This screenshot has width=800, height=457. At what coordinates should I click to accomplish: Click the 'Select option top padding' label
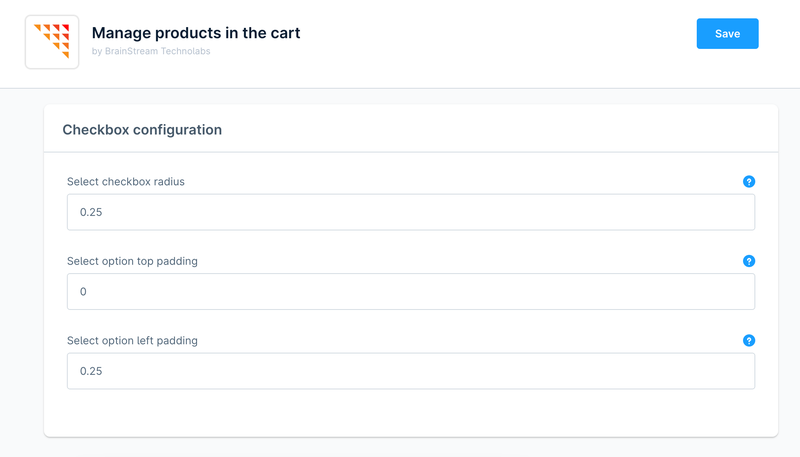[132, 261]
